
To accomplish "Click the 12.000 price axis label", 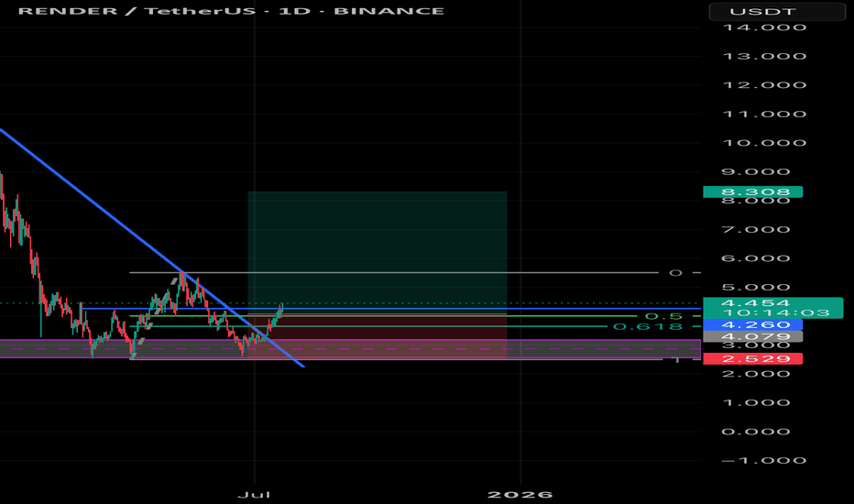I will [x=764, y=85].
